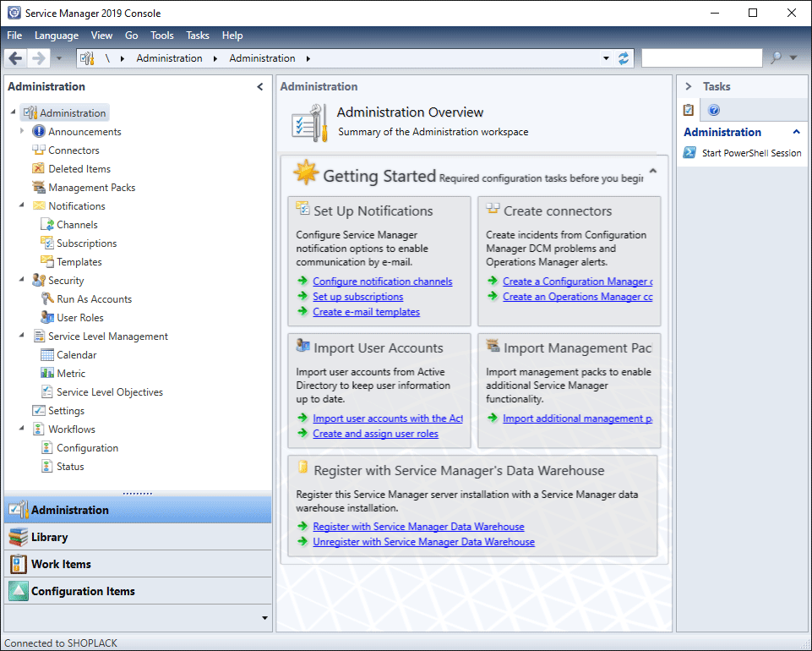Click Import additional management packs link

point(577,418)
